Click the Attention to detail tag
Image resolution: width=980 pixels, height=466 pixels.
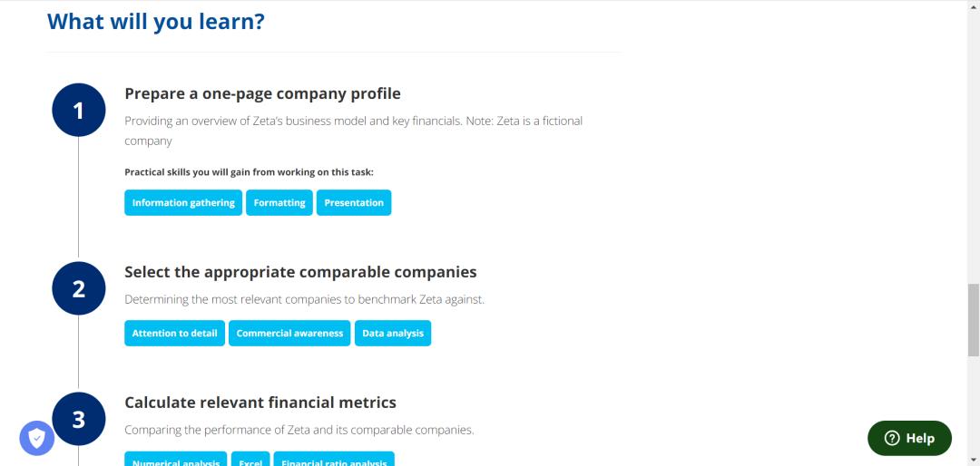pos(174,334)
